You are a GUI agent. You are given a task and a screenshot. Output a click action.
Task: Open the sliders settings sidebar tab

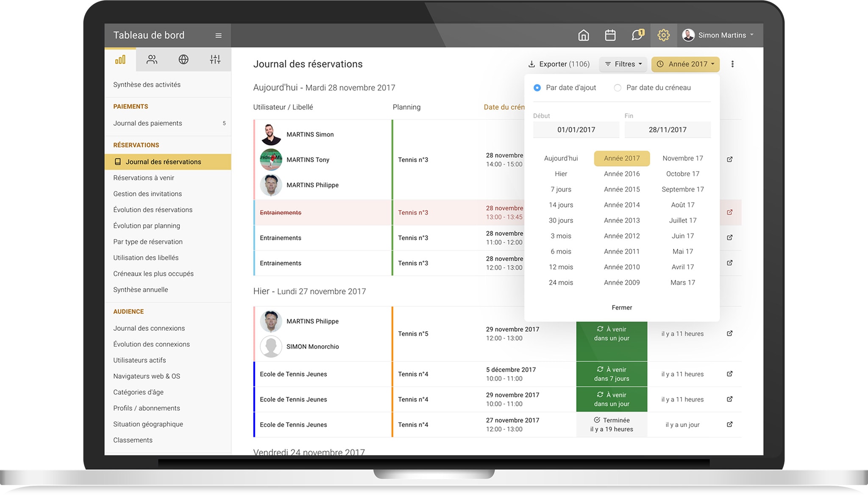pyautogui.click(x=215, y=60)
